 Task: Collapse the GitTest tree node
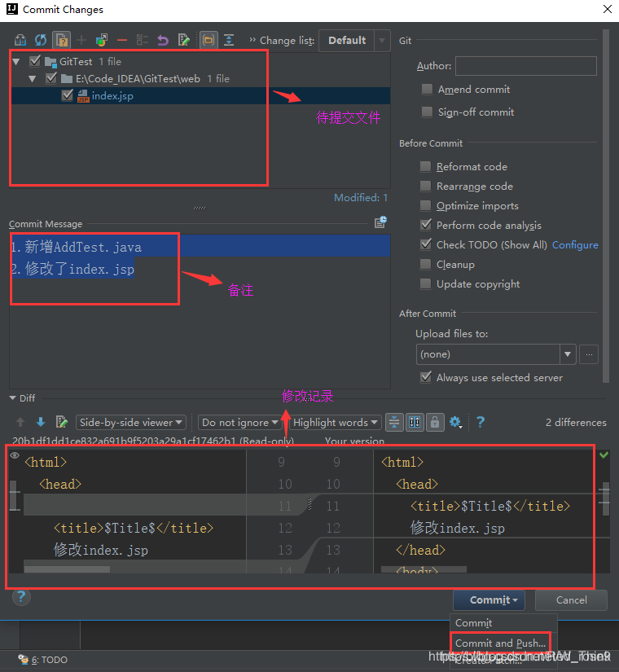tap(16, 62)
